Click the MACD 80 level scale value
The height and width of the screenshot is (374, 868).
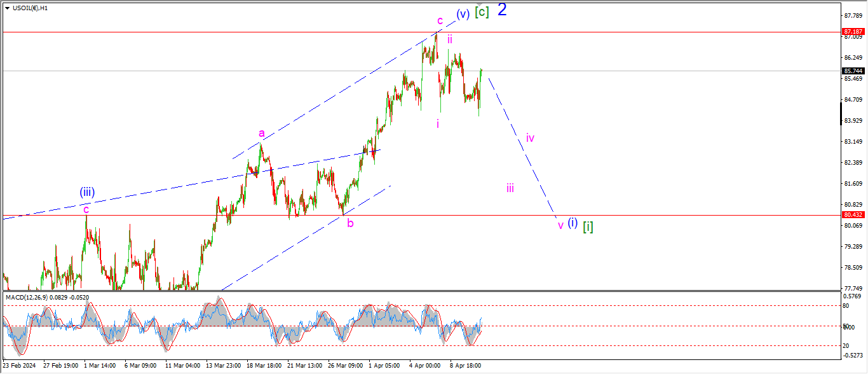pyautogui.click(x=846, y=306)
